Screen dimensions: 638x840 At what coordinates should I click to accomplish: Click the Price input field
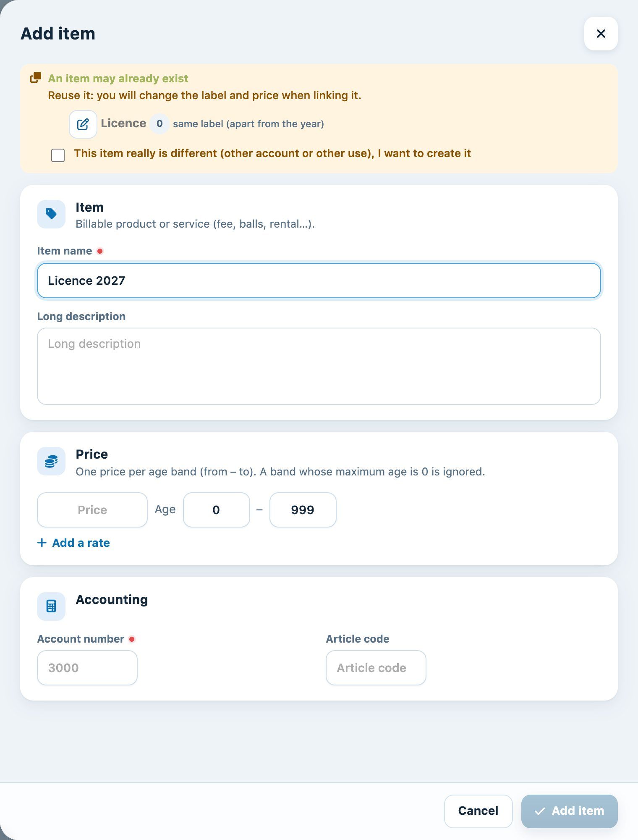click(92, 510)
